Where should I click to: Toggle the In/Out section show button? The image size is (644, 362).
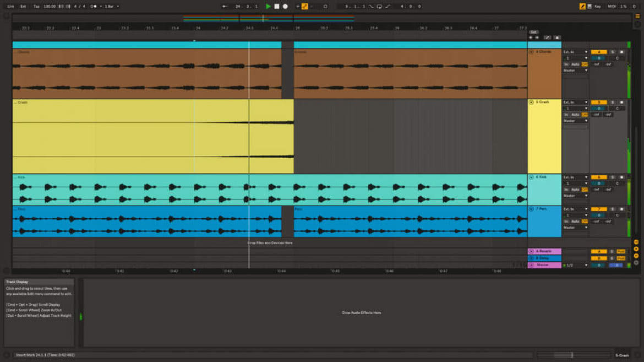coord(636,242)
